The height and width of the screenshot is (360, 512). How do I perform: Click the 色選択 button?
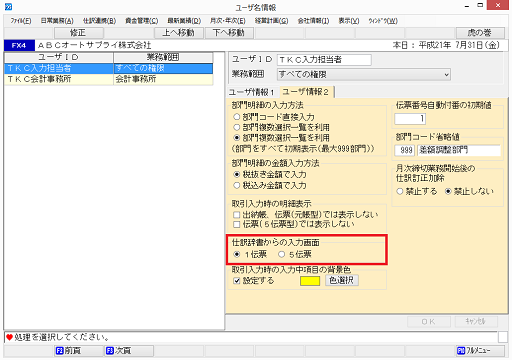pos(342,280)
